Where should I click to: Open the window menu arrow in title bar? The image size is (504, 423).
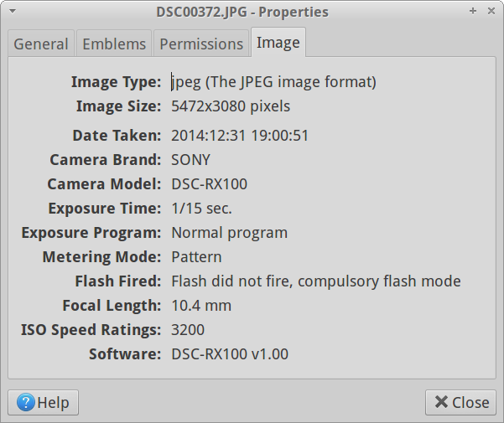point(13,11)
